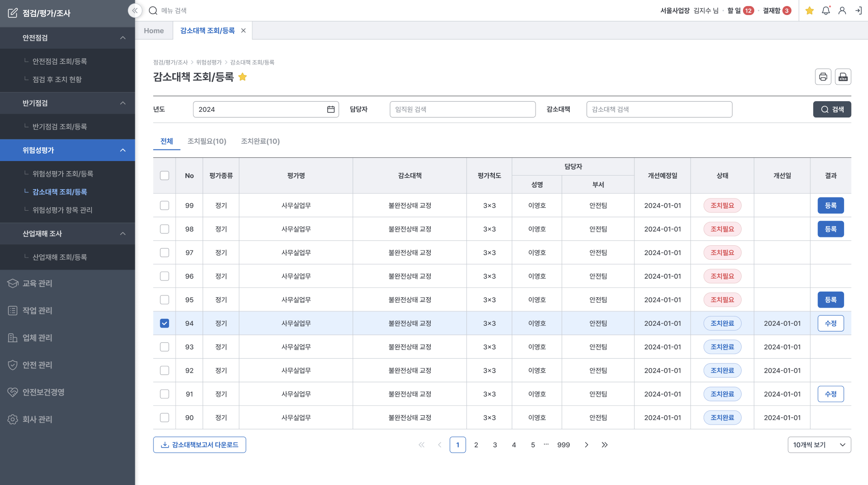Open the 10개씩 보기 page size dropdown

819,445
